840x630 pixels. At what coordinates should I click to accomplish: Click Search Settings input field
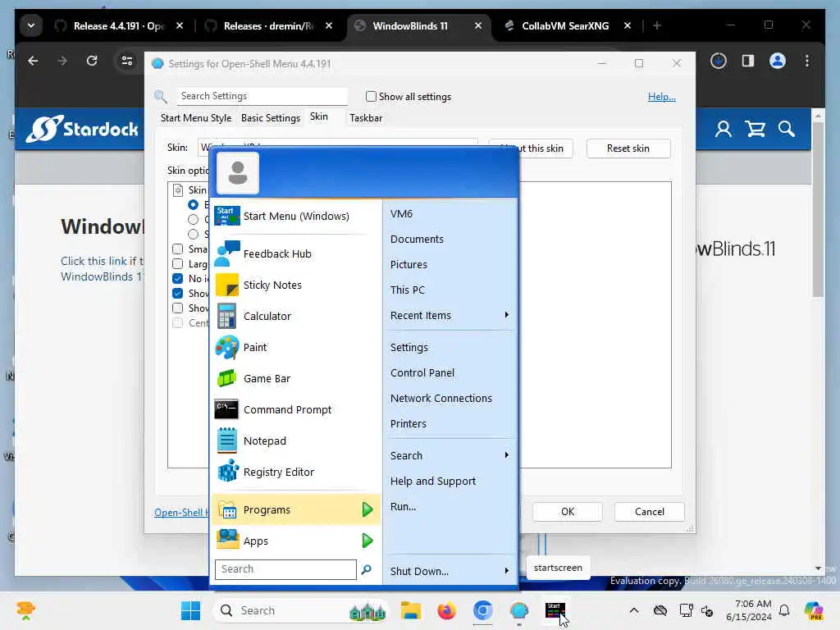click(262, 96)
